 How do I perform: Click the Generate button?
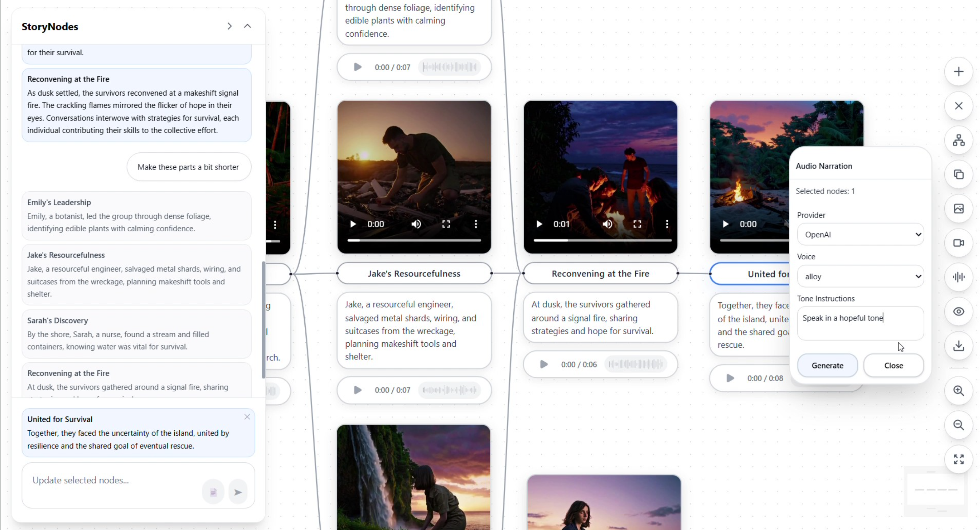827,365
